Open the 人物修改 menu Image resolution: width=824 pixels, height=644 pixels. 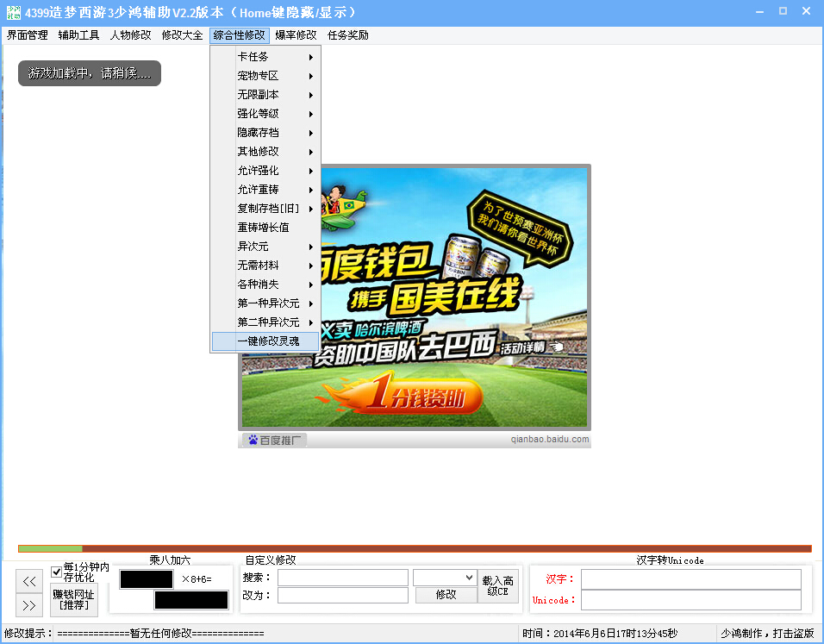[130, 35]
